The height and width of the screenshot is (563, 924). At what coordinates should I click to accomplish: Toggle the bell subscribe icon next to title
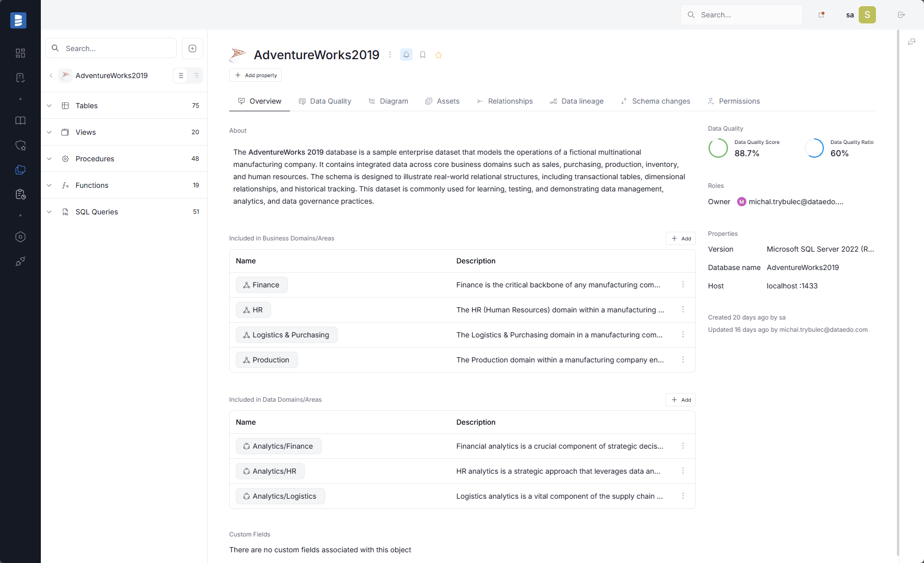[x=406, y=55]
